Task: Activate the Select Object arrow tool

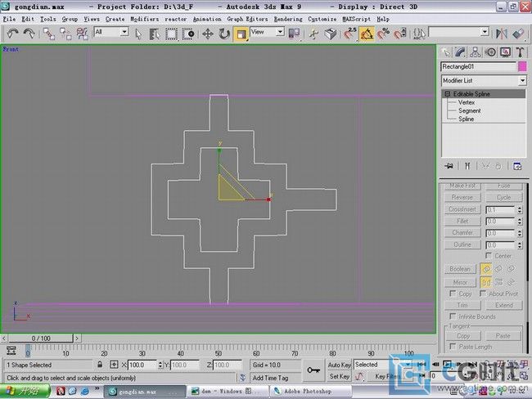Action: coord(138,34)
